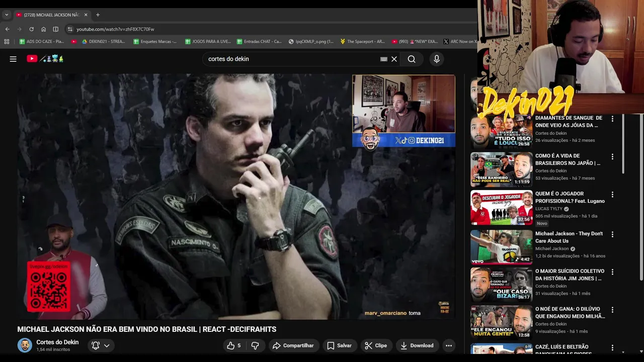Click the Clipe button
This screenshot has height=362, width=644.
pyautogui.click(x=376, y=345)
